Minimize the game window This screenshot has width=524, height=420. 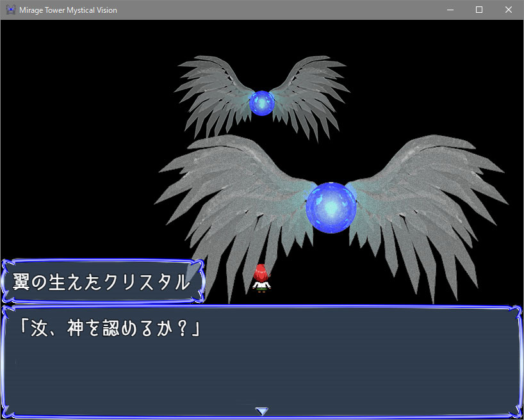coord(450,10)
